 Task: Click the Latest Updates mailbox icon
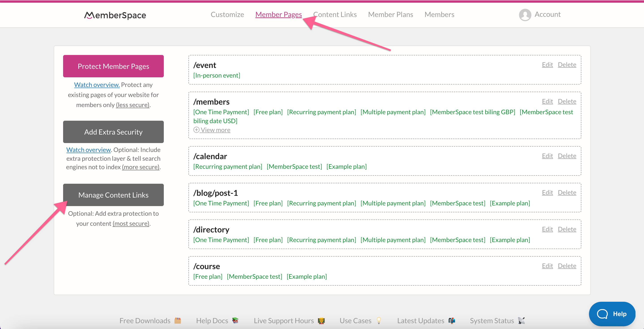(x=452, y=321)
